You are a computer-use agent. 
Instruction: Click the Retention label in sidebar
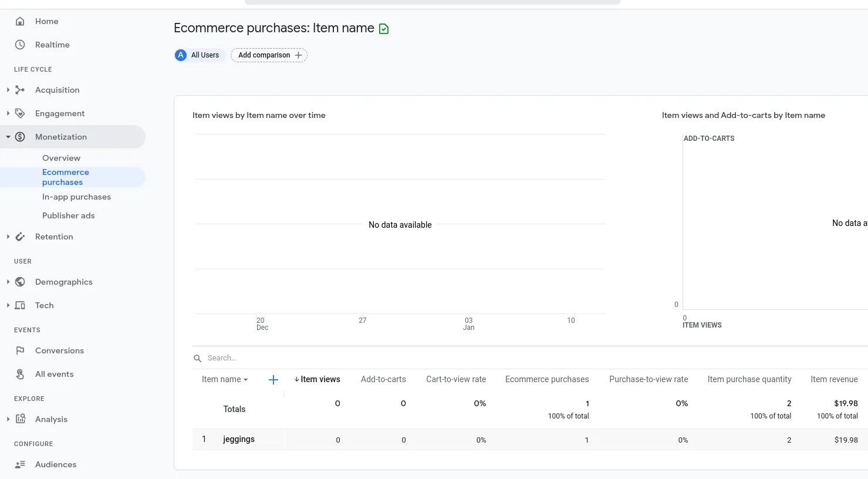click(x=54, y=237)
